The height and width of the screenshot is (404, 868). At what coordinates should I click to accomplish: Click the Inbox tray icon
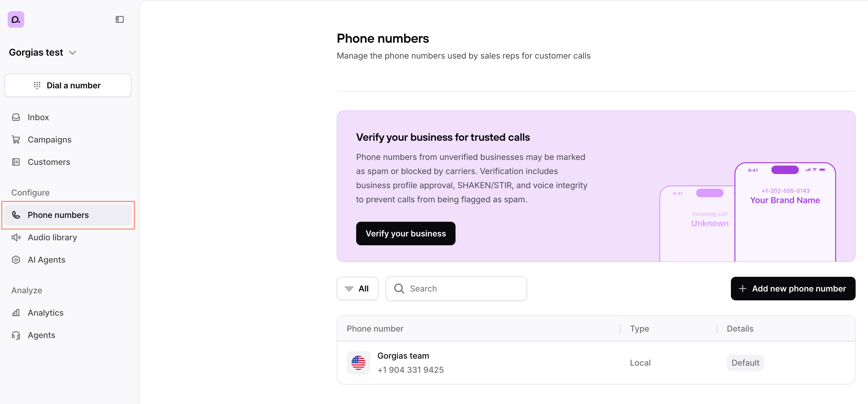16,117
